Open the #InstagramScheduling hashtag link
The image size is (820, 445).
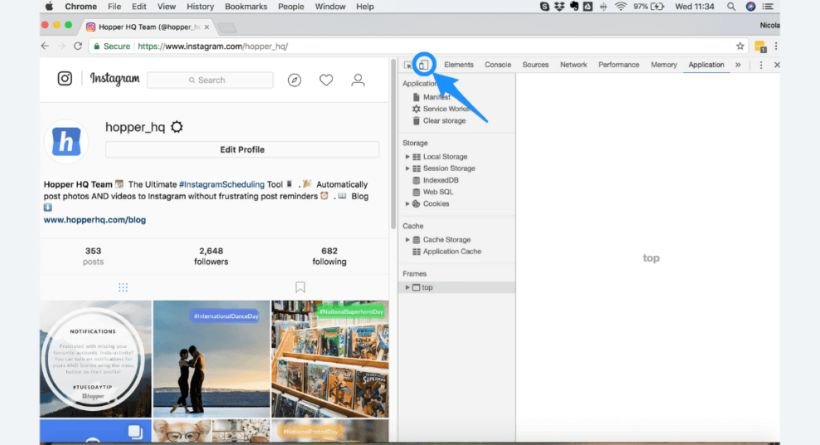coord(222,185)
